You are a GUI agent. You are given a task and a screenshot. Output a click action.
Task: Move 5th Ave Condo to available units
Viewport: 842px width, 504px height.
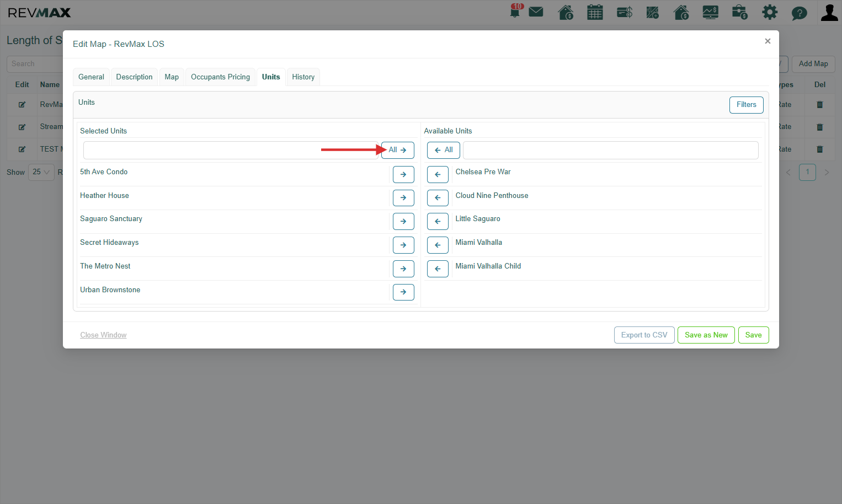403,174
